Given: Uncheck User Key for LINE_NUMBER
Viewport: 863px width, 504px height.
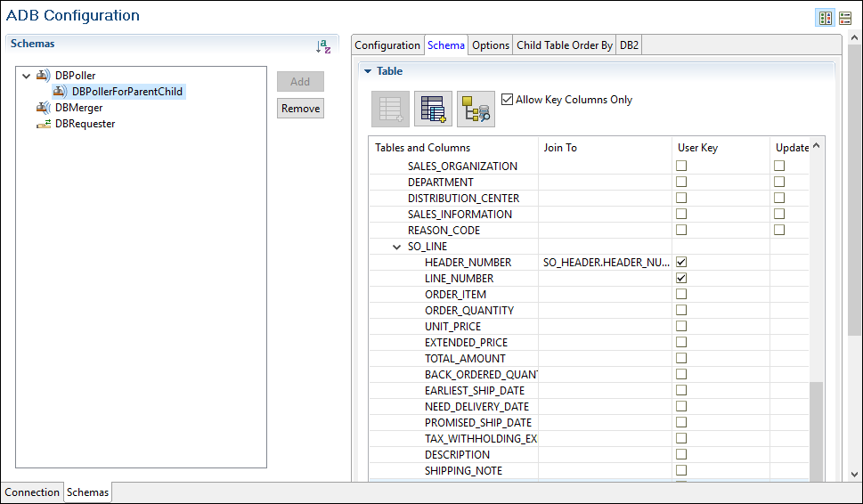Looking at the screenshot, I should pyautogui.click(x=681, y=279).
